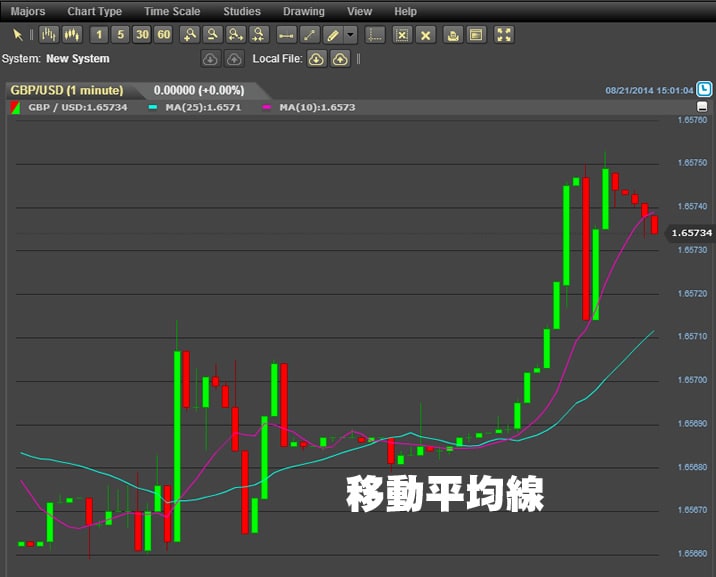
Task: Click the horizontal compress zoom icon
Action: point(259,35)
